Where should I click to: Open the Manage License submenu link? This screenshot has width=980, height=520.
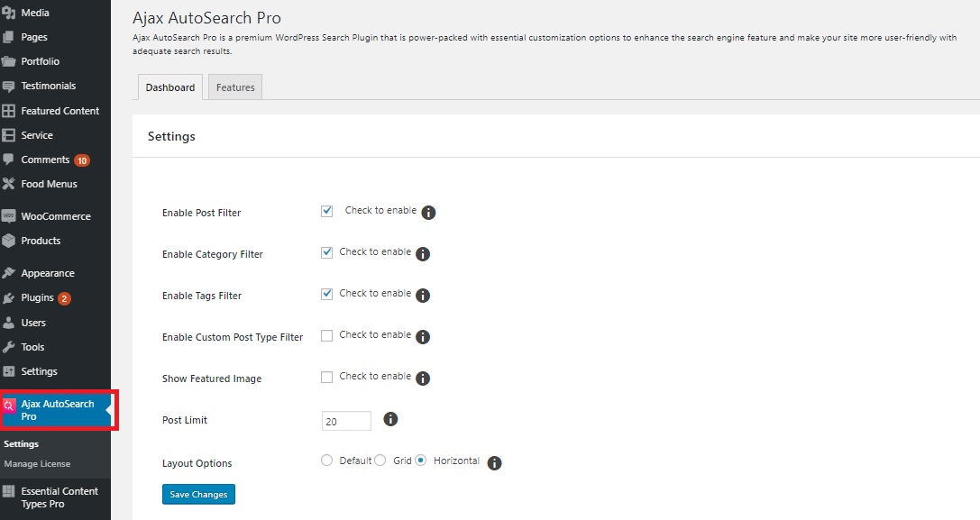pyautogui.click(x=37, y=464)
